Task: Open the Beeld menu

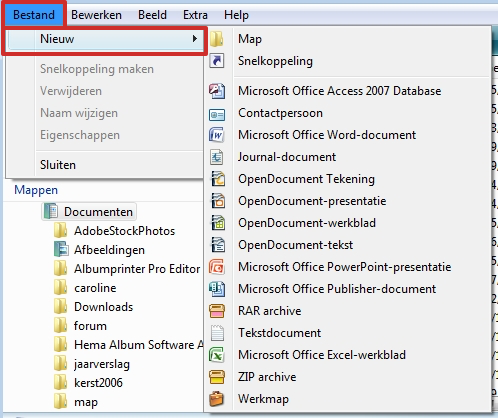Action: pos(152,15)
